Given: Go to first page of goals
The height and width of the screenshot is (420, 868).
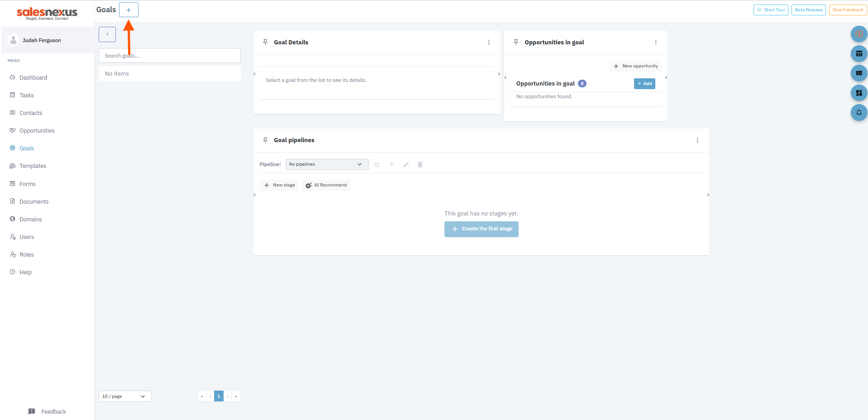Looking at the screenshot, I should point(202,396).
